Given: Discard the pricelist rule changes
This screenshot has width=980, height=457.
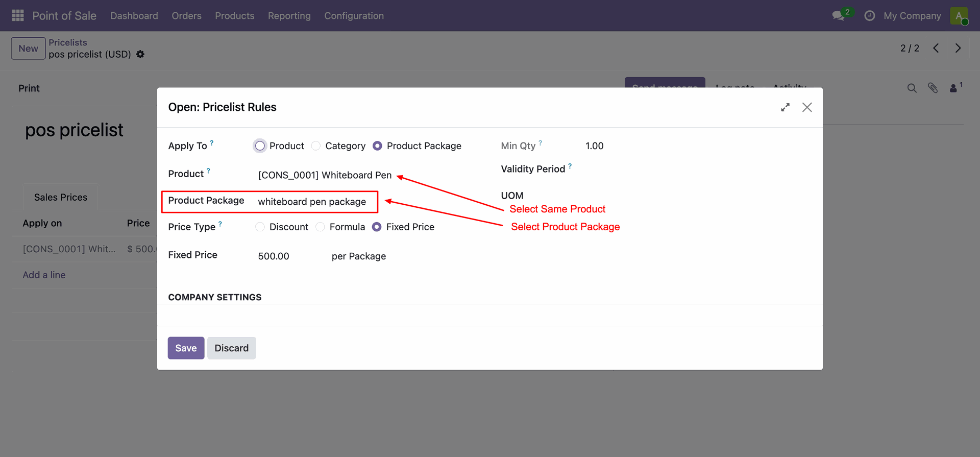Looking at the screenshot, I should [232, 348].
